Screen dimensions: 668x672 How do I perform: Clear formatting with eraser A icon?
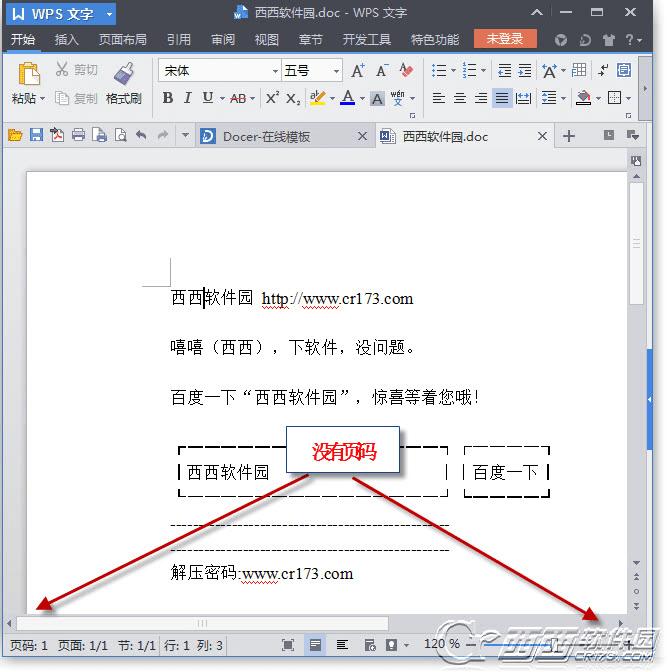pos(406,70)
